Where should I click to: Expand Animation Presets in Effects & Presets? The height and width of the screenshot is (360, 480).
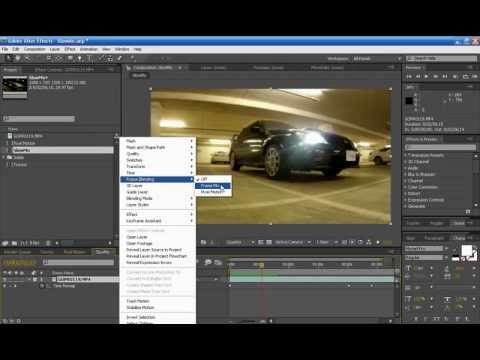point(406,155)
